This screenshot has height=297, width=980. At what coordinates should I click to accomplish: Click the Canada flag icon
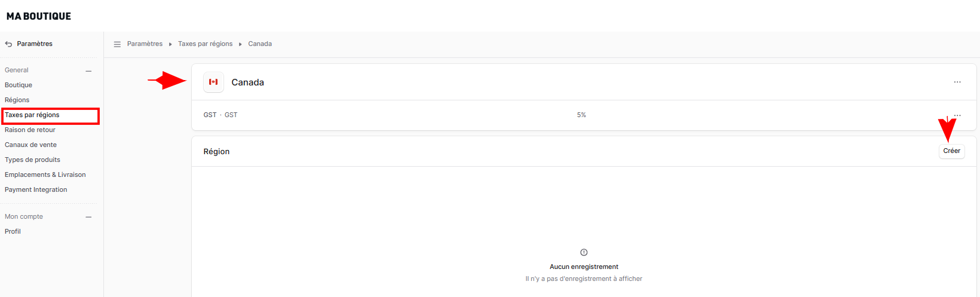click(213, 82)
